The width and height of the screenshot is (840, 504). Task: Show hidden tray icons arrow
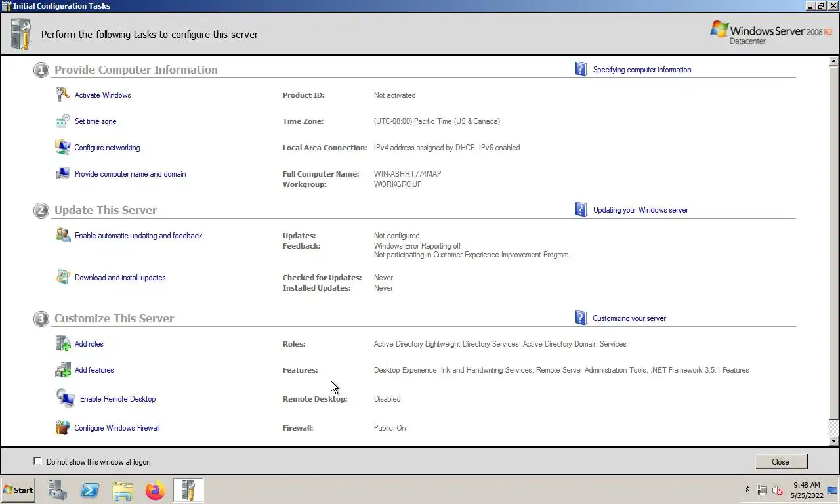pyautogui.click(x=747, y=490)
